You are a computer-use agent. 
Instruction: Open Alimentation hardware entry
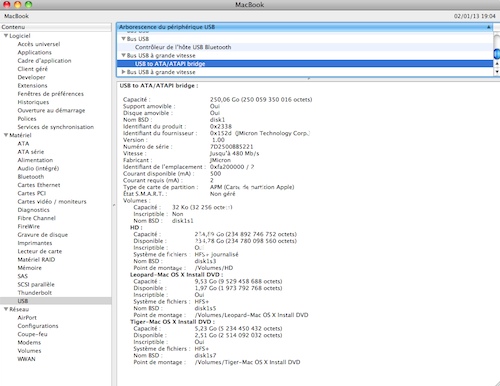pos(35,160)
